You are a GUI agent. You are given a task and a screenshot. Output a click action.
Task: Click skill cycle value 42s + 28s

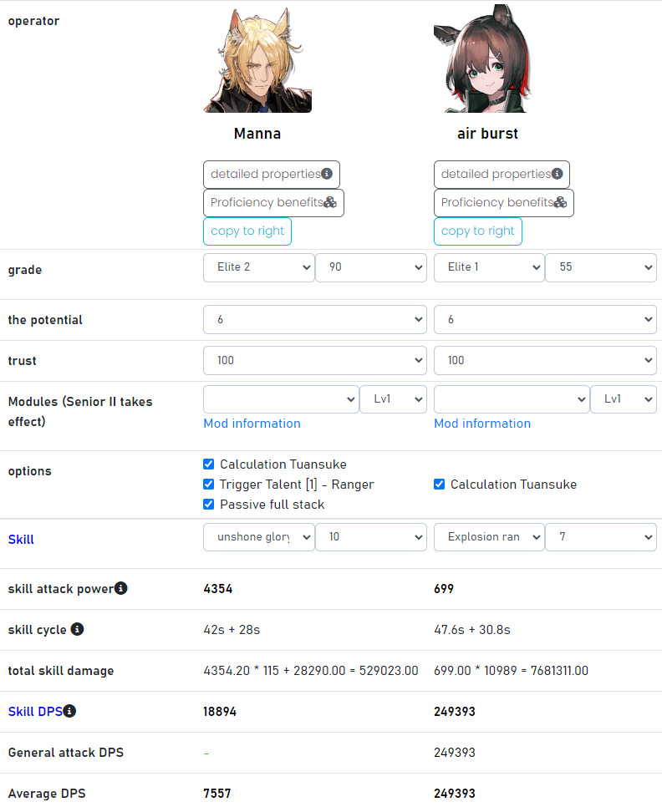coord(232,630)
